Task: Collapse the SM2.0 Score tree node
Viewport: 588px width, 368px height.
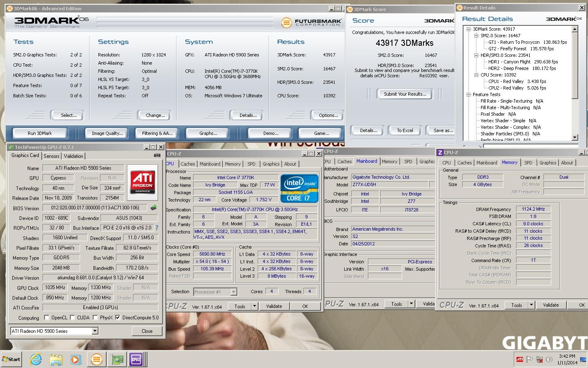Action: click(477, 36)
